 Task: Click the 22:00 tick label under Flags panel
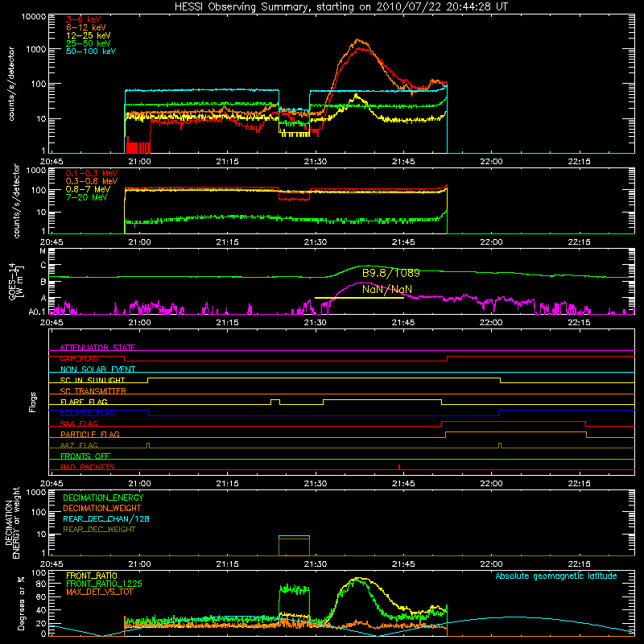pyautogui.click(x=491, y=484)
